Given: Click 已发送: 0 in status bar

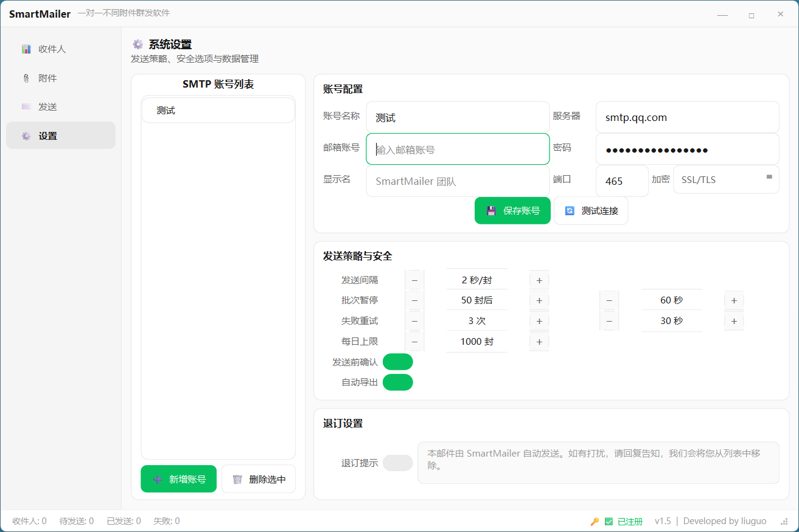Looking at the screenshot, I should pyautogui.click(x=124, y=521).
